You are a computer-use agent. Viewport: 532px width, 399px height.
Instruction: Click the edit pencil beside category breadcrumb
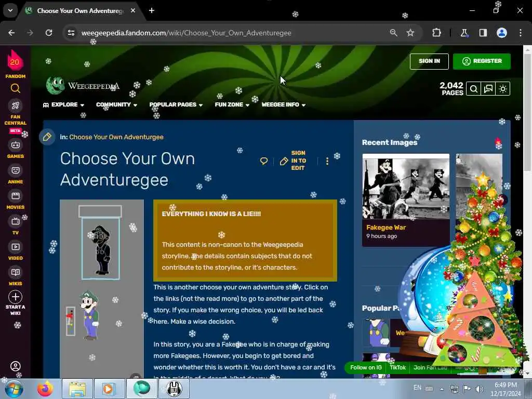47,137
